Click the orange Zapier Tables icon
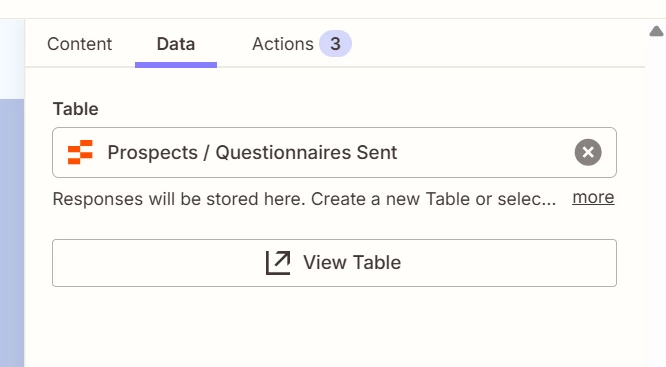 (x=80, y=152)
